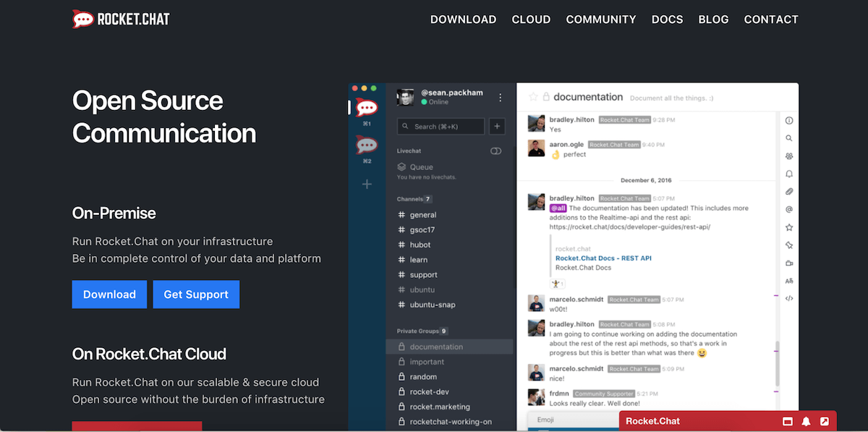Image resolution: width=868 pixels, height=432 pixels.
Task: Click sean.packham's profile avatar
Action: (406, 97)
